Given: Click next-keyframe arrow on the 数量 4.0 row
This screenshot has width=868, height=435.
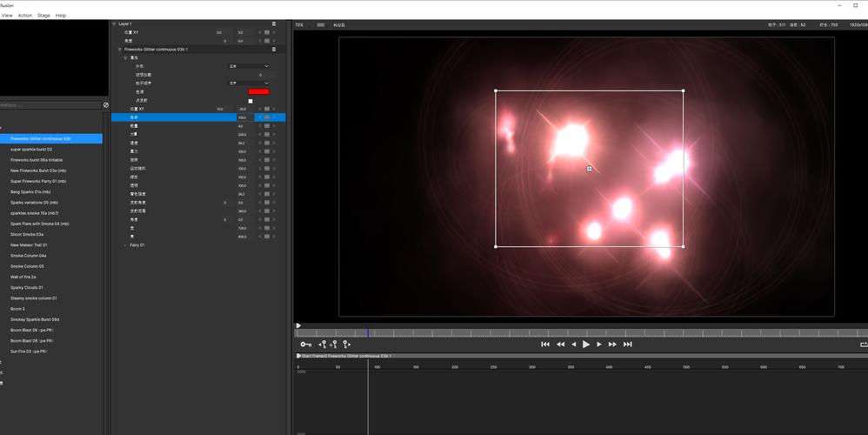Looking at the screenshot, I should (274, 126).
